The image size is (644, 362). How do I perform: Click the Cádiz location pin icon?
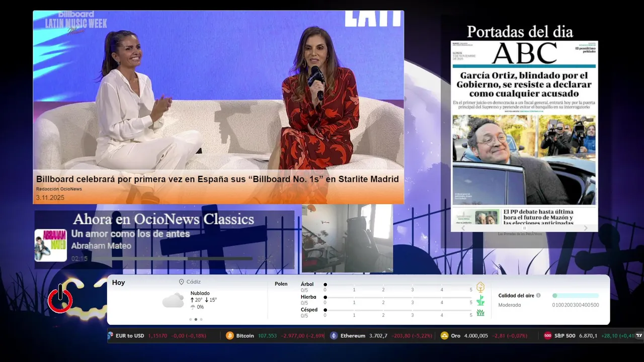181,282
